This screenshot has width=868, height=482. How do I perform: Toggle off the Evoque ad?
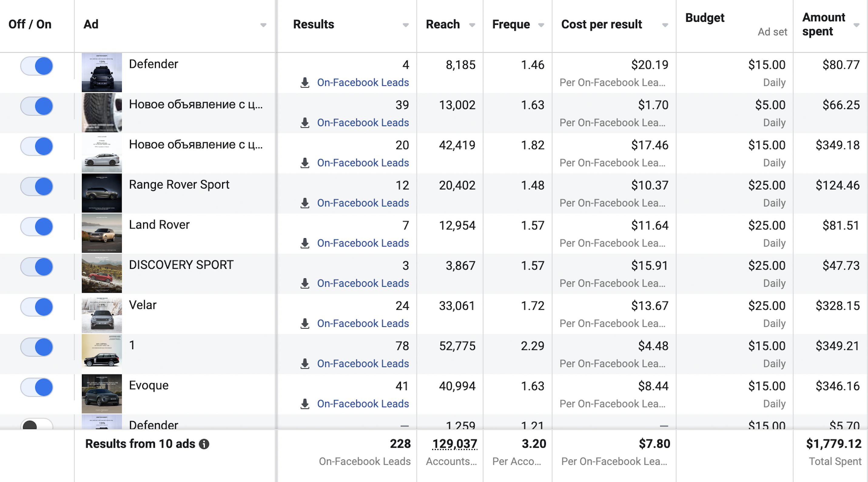[x=37, y=387]
